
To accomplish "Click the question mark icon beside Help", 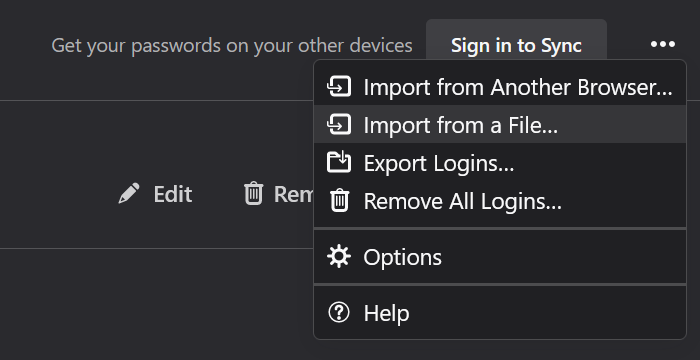I will (x=339, y=312).
